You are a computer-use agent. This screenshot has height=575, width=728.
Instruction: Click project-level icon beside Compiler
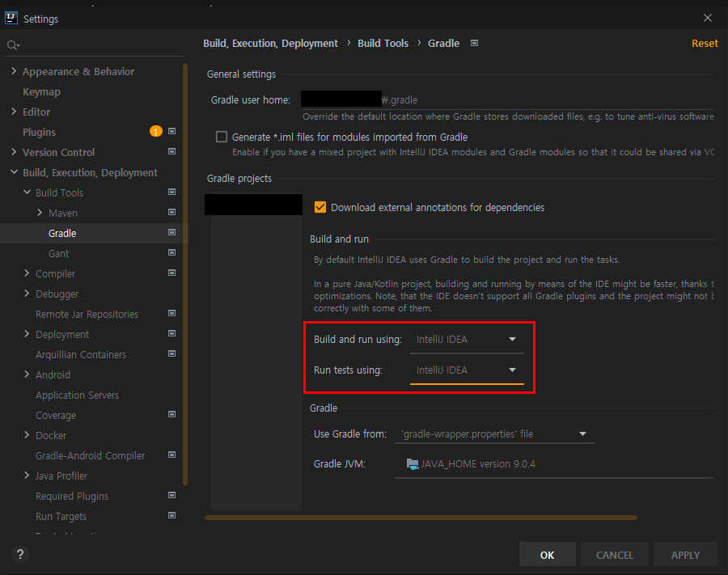point(171,273)
